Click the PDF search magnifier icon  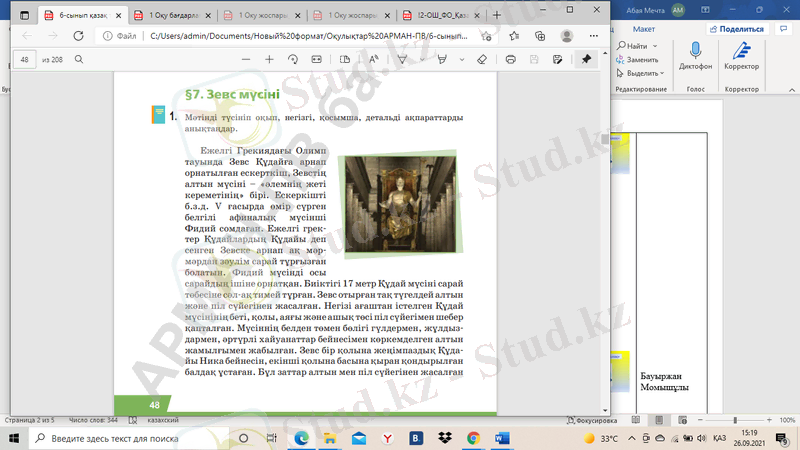pos(79,59)
